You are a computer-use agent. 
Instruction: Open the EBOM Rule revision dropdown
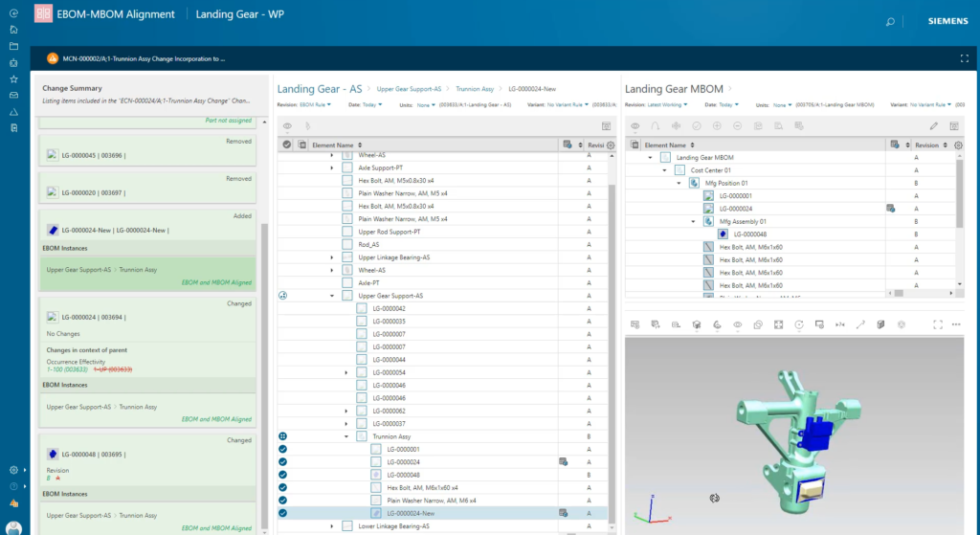coord(316,104)
